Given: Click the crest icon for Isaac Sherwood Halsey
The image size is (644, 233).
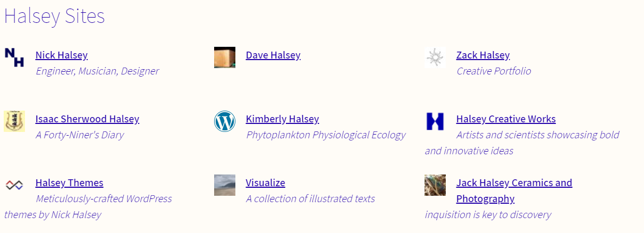Looking at the screenshot, I should (x=14, y=121).
